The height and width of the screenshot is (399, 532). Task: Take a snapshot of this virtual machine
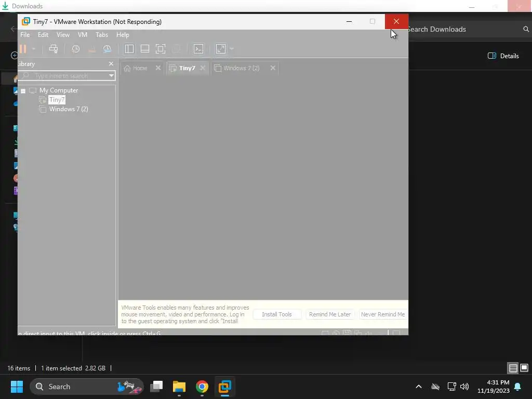[x=75, y=49]
